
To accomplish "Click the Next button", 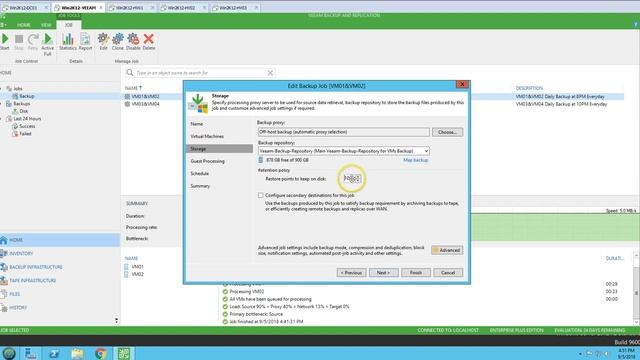I will coord(383,273).
